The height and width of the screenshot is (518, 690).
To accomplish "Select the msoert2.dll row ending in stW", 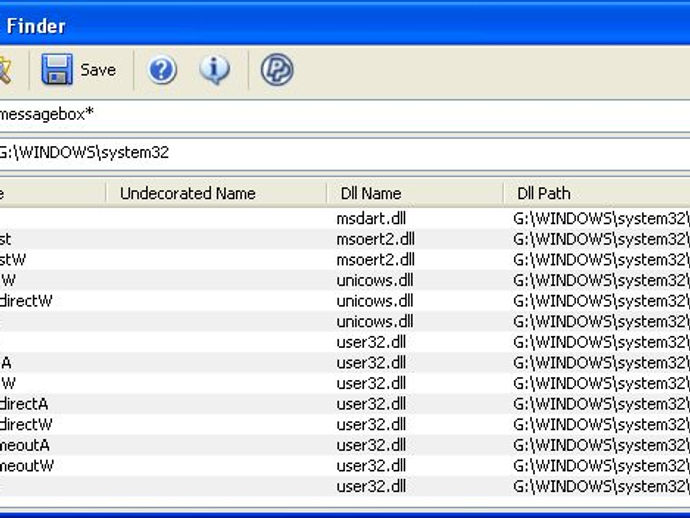I will pyautogui.click(x=345, y=260).
